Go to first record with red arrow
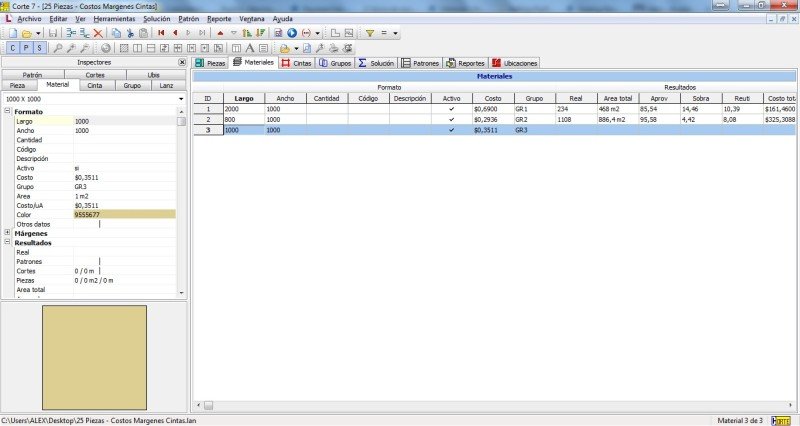This screenshot has height=426, width=800. tap(161, 33)
